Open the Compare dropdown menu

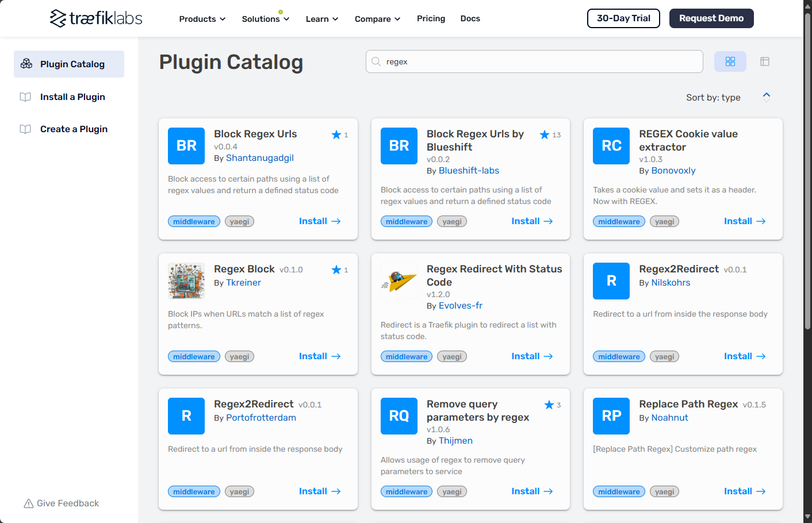click(377, 19)
